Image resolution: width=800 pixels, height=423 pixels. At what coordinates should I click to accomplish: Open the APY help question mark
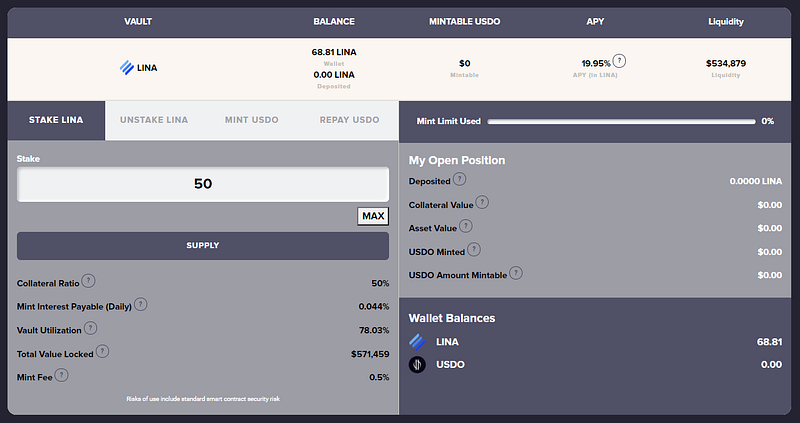click(619, 61)
